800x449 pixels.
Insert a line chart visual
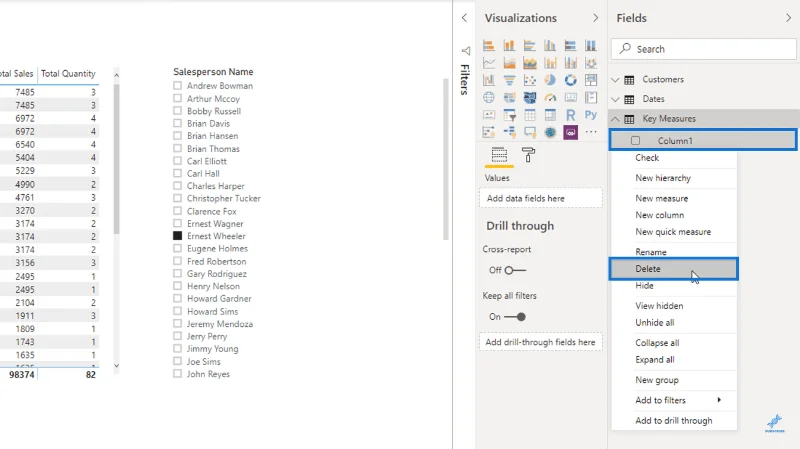tap(489, 63)
